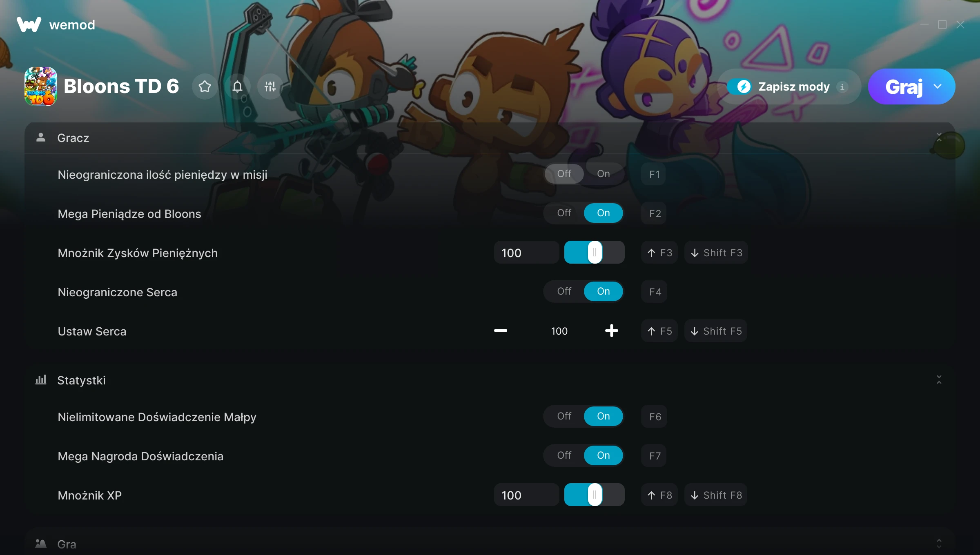Collapse the Statystki section
Screen dimensions: 980x555
pyautogui.click(x=939, y=380)
